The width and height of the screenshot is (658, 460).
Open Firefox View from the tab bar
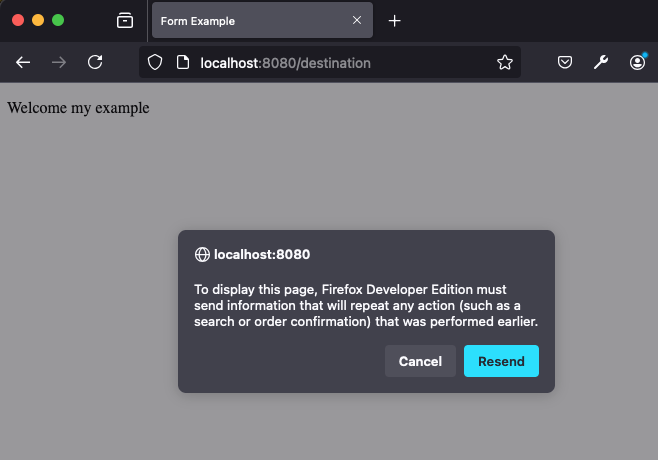coord(125,20)
